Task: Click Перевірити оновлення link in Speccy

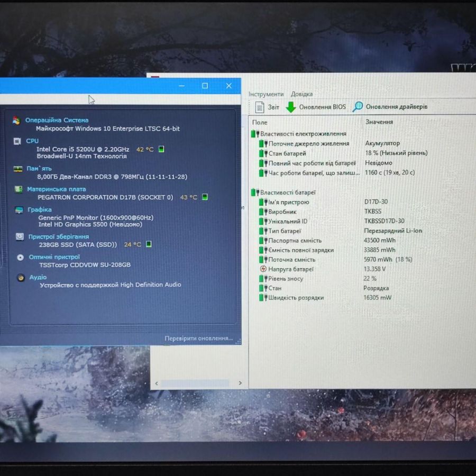Action: (198, 338)
